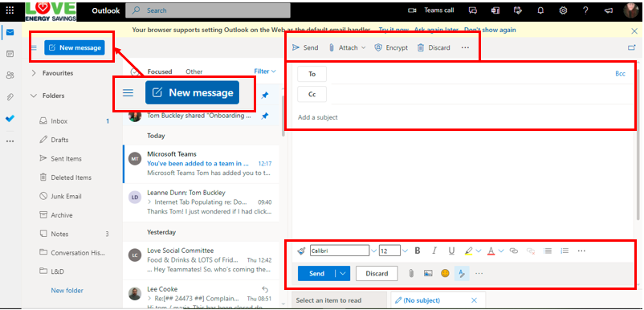The width and height of the screenshot is (644, 310).
Task: Click the bottom Discard button
Action: coord(377,273)
